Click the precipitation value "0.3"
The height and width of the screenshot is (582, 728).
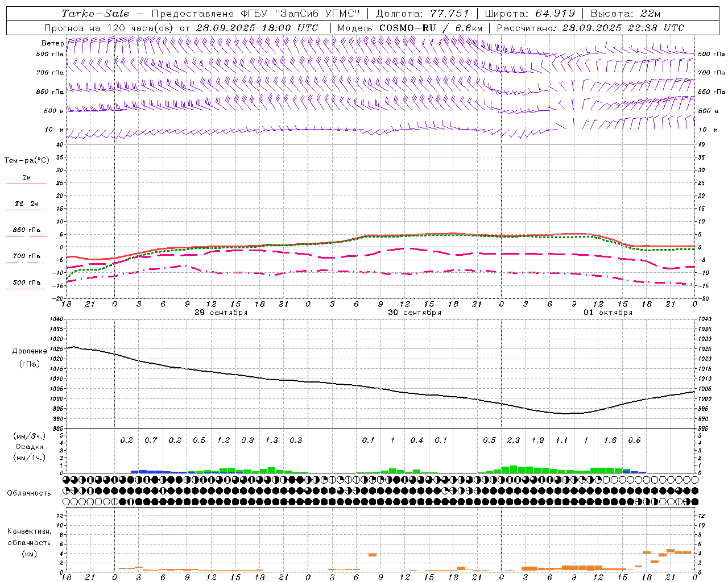pos(296,440)
